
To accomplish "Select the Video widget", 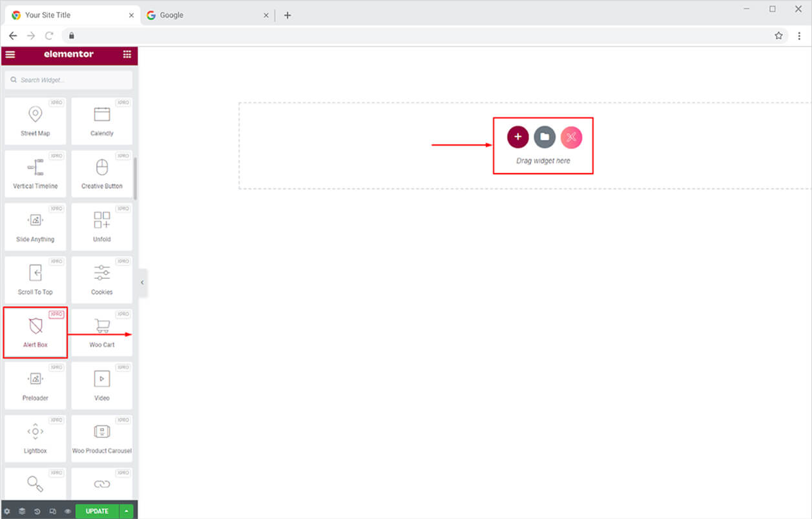I will point(101,385).
